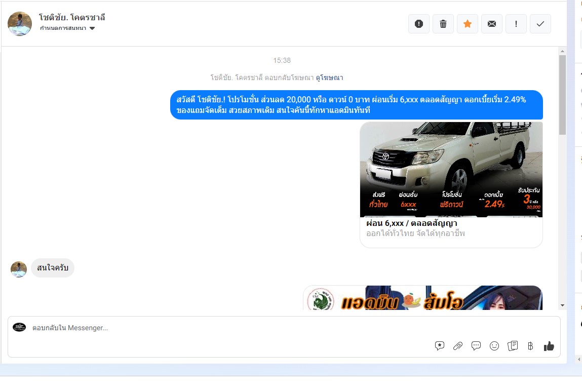This screenshot has height=392, width=582.
Task: Open the แอดมิน ส้มโอ banner image
Action: [x=423, y=298]
